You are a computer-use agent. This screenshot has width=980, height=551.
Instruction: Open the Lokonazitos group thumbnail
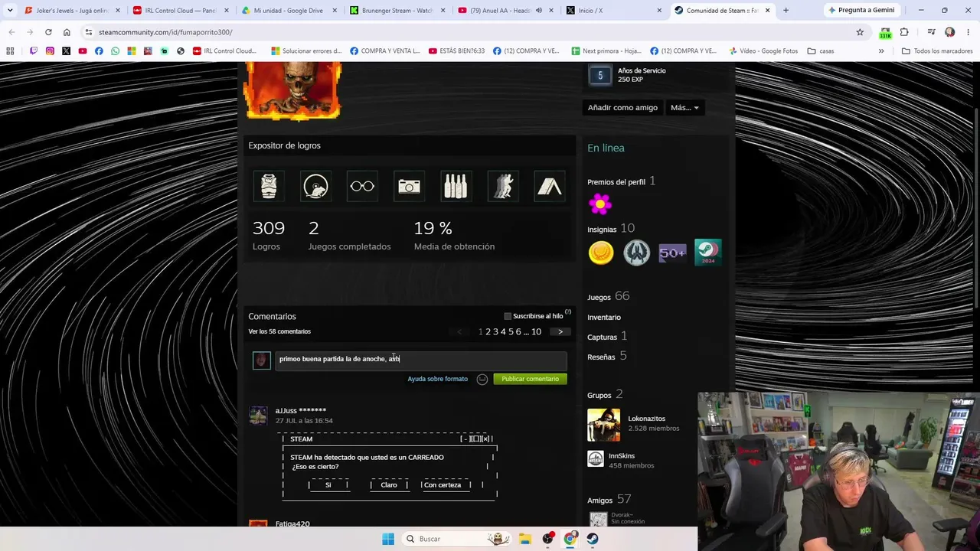click(603, 425)
